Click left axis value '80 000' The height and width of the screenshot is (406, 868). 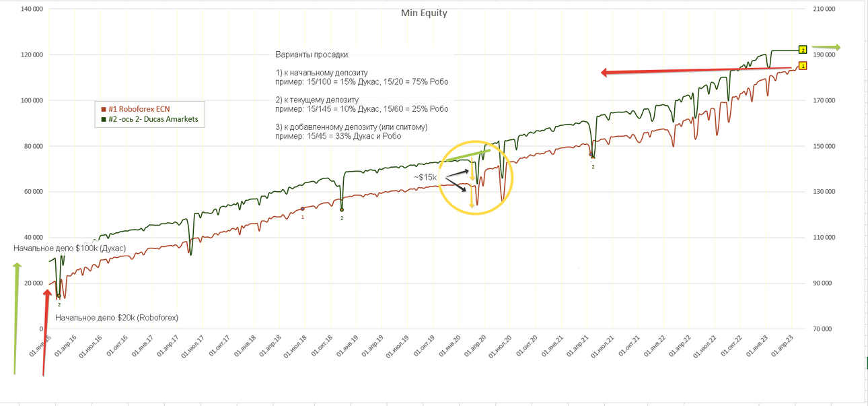[x=34, y=146]
